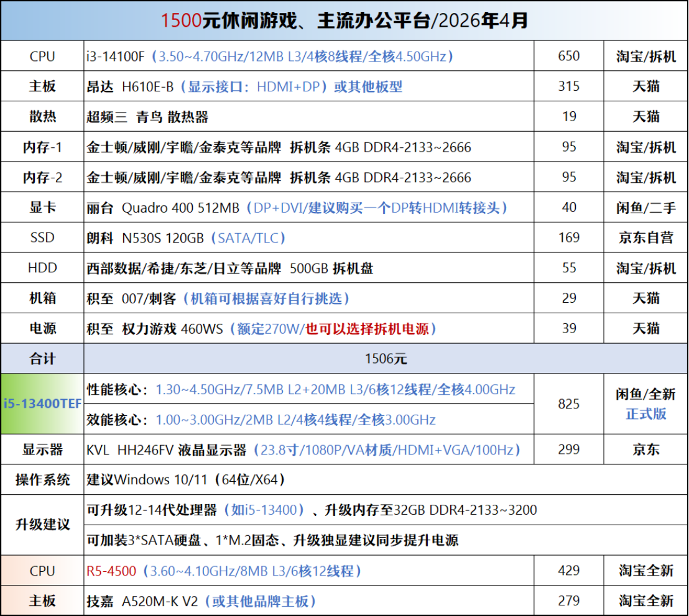Click the "机箱" row label
The image size is (689, 616).
pos(42,298)
